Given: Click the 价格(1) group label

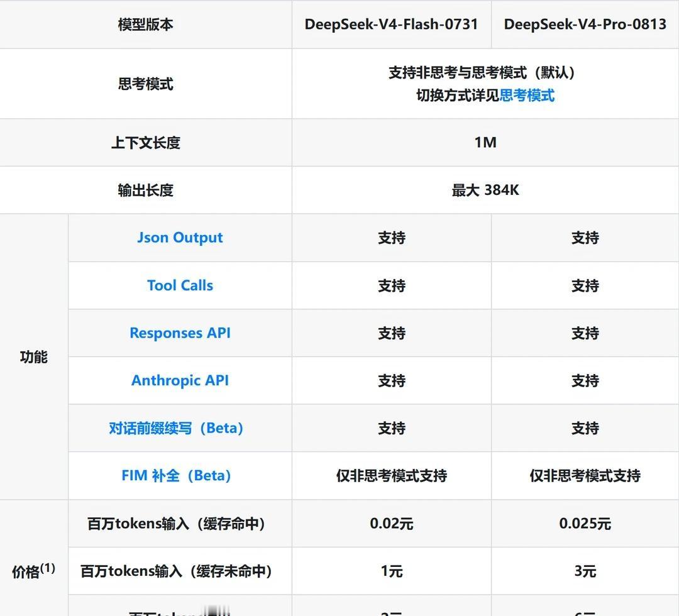Looking at the screenshot, I should click(x=34, y=571).
